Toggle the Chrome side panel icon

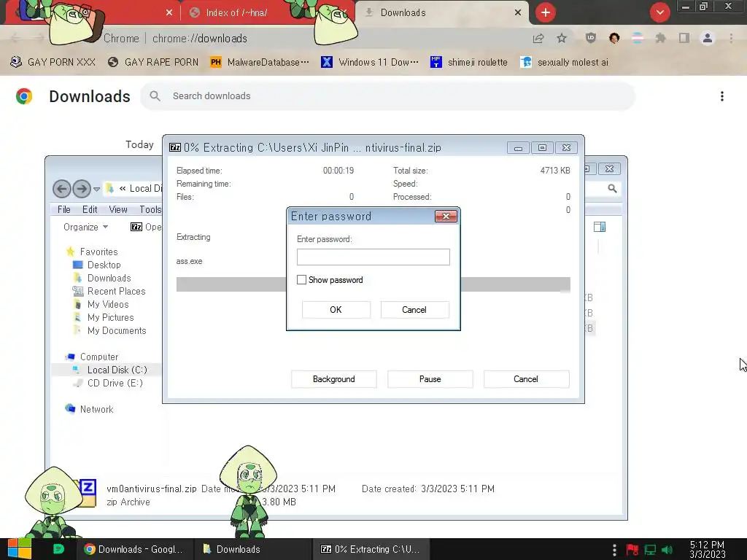[x=684, y=38]
